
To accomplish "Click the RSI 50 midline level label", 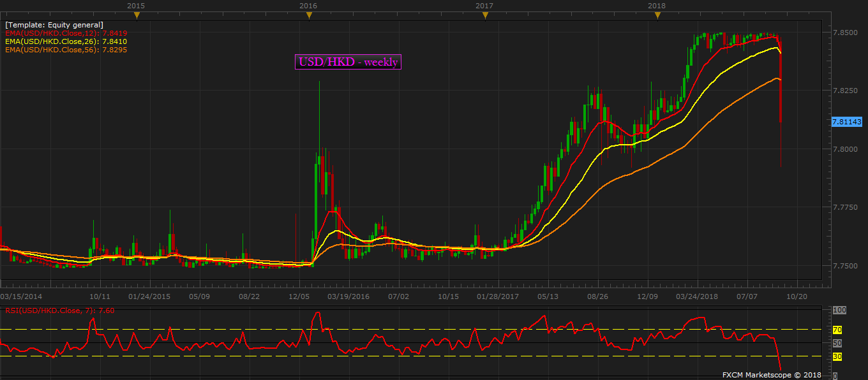I will point(837,343).
